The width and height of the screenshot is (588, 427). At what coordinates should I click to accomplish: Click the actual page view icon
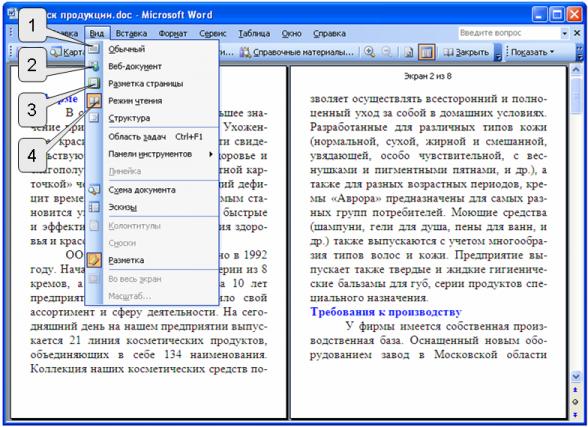pos(408,52)
